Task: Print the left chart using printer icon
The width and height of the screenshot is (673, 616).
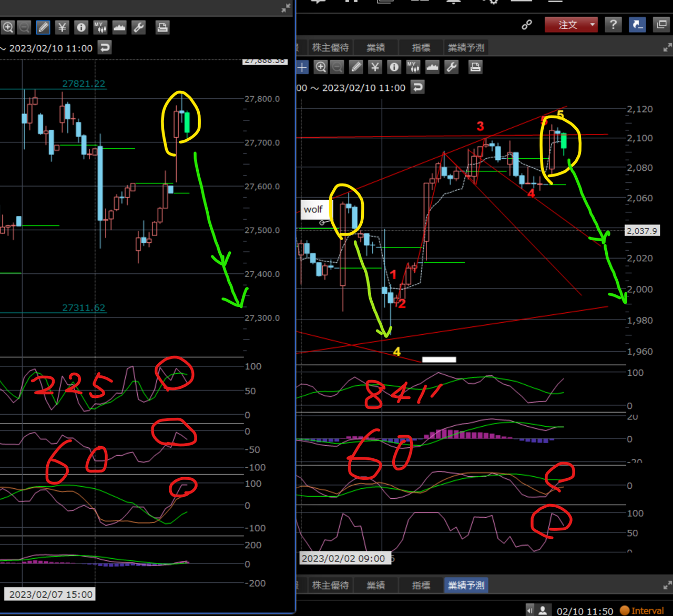Action: [162, 27]
